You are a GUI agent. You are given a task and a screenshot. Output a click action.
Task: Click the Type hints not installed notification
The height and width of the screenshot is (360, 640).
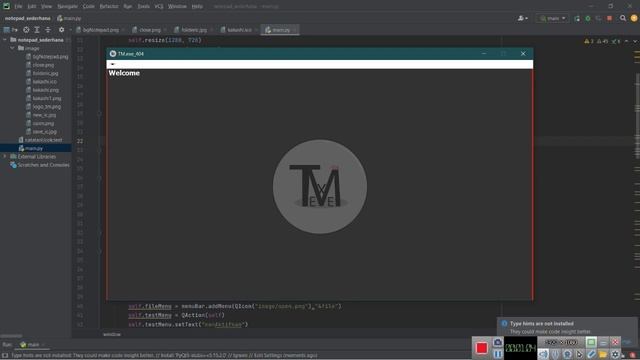[567, 327]
